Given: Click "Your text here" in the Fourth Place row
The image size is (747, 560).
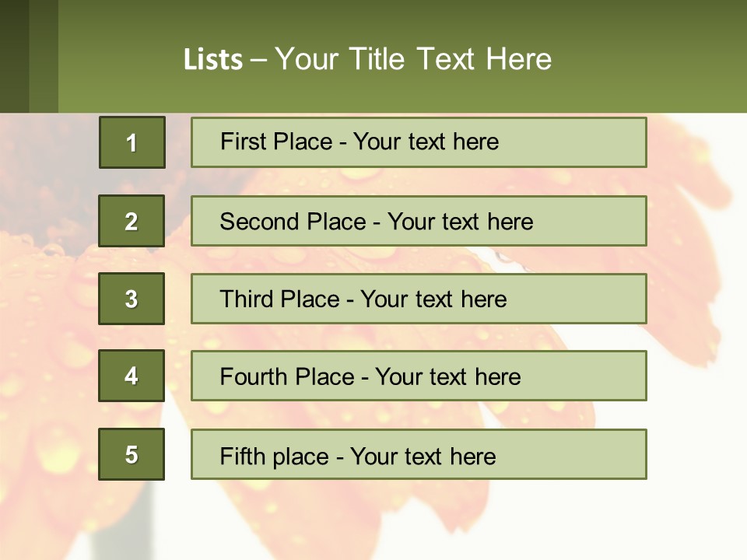Looking at the screenshot, I should (x=447, y=377).
